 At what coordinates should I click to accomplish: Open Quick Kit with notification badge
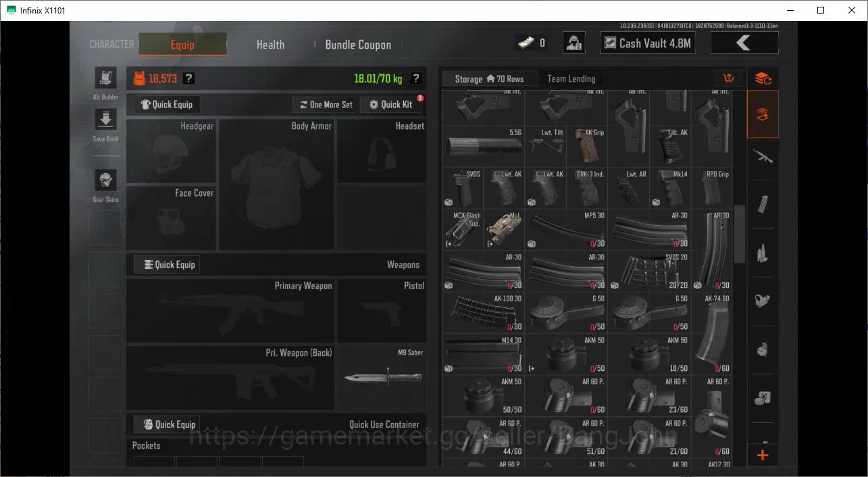(x=391, y=104)
